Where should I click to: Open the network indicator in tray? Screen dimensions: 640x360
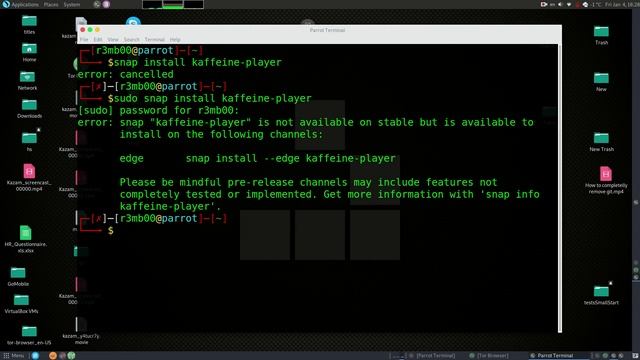tap(569, 4)
